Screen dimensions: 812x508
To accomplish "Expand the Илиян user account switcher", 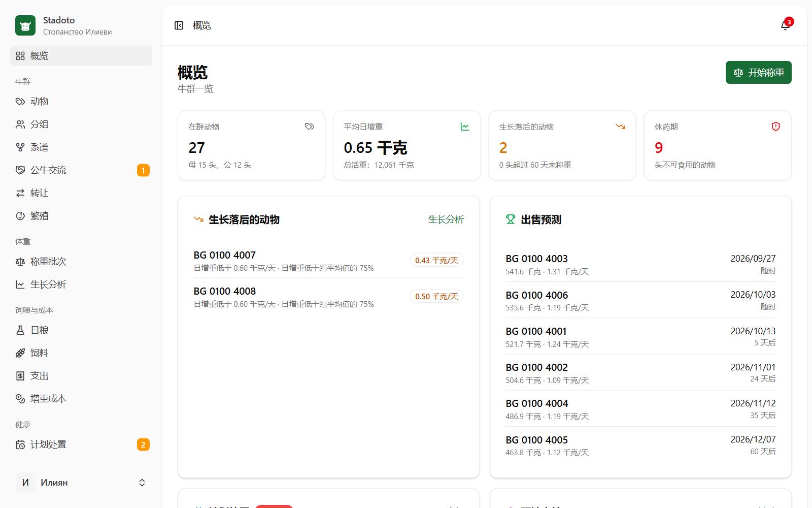I will (81, 483).
